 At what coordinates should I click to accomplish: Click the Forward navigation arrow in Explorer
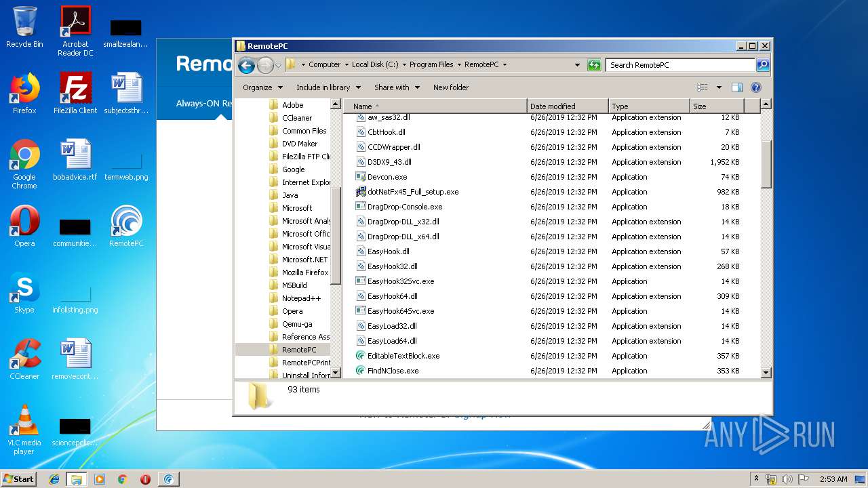coord(265,65)
